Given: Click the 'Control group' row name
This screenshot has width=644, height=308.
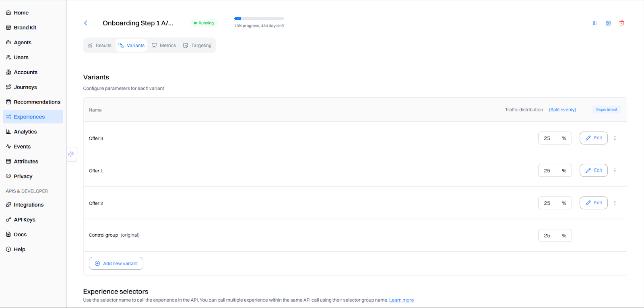Looking at the screenshot, I should (103, 235).
